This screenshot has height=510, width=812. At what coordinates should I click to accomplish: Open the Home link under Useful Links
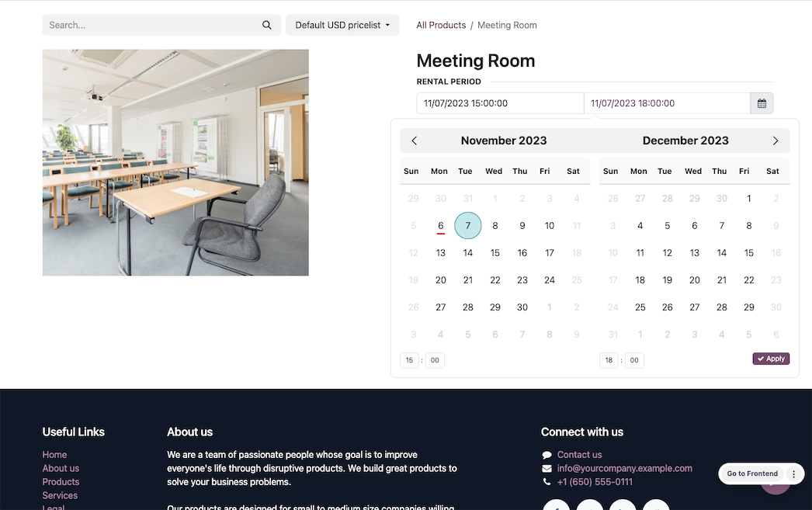click(x=54, y=454)
